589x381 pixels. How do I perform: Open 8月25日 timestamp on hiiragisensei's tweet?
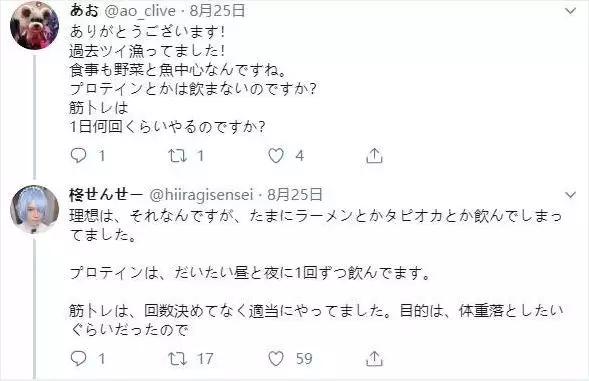(x=295, y=195)
